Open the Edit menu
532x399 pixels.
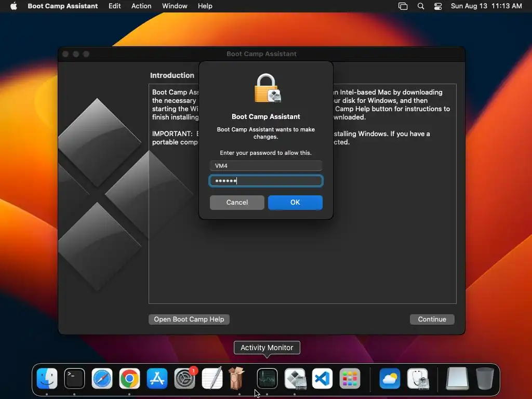115,6
